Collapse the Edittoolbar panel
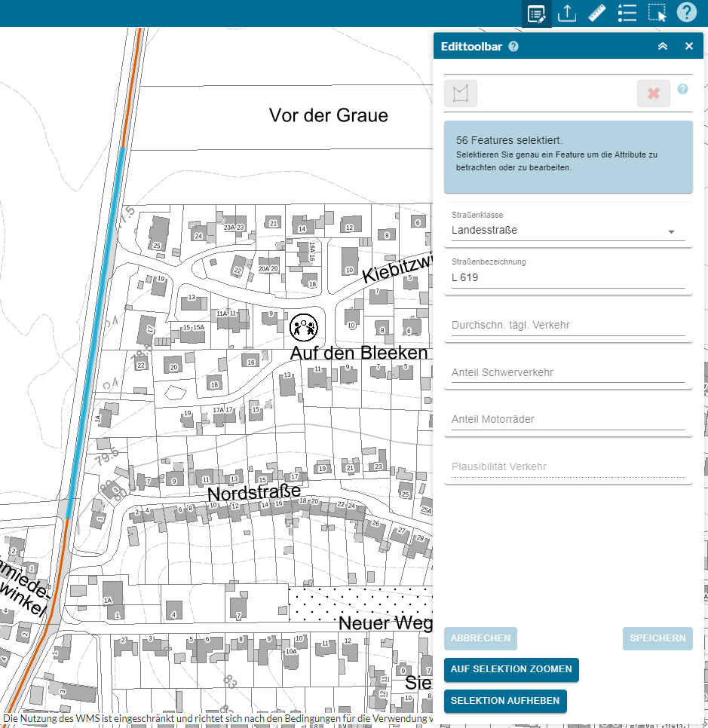Viewport: 708px width, 728px height. click(x=663, y=47)
